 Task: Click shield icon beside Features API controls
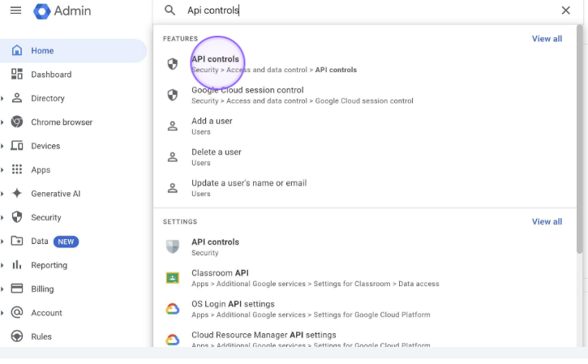point(173,64)
